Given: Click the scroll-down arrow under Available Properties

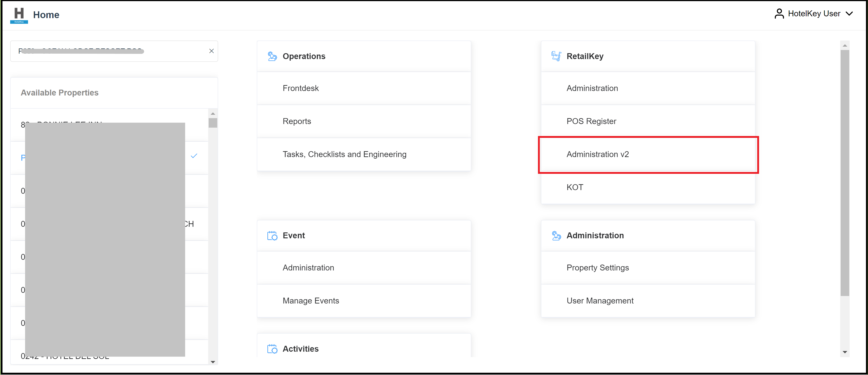Looking at the screenshot, I should pos(213,362).
